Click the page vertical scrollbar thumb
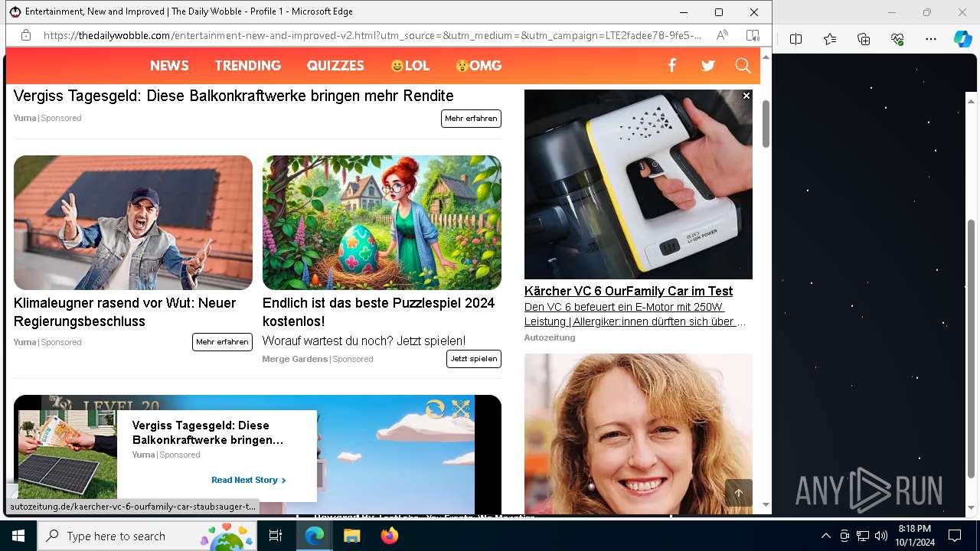980x551 pixels. click(766, 123)
